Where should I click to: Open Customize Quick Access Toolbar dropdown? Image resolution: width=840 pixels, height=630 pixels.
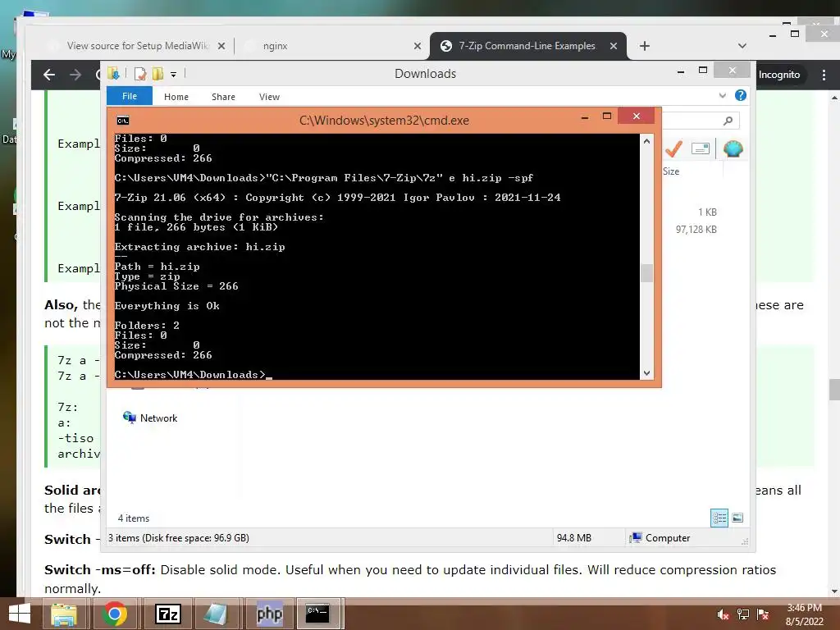coord(174,75)
